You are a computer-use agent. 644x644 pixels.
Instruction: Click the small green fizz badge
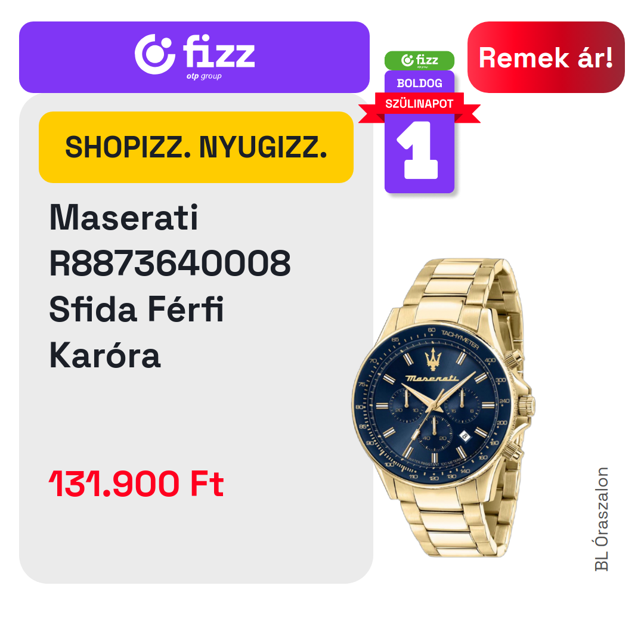click(x=419, y=60)
